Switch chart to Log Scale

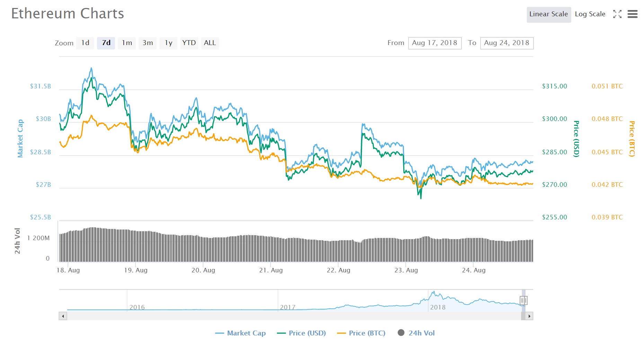[x=590, y=14]
